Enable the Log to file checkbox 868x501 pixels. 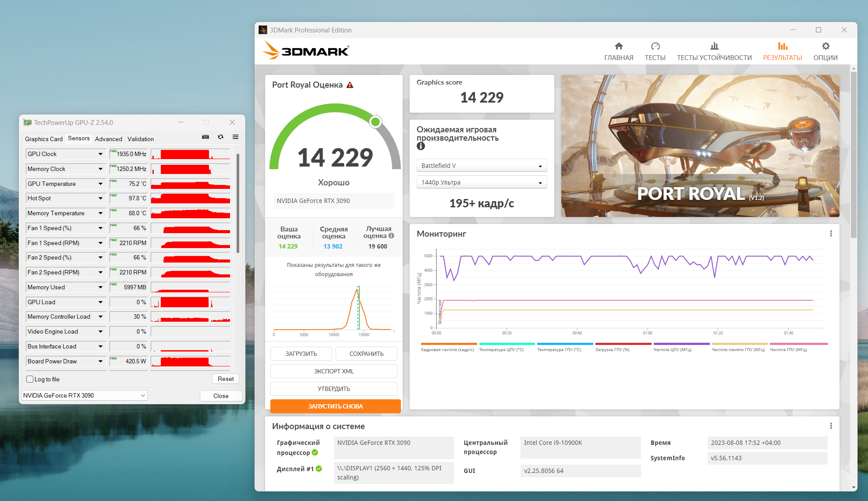point(30,379)
